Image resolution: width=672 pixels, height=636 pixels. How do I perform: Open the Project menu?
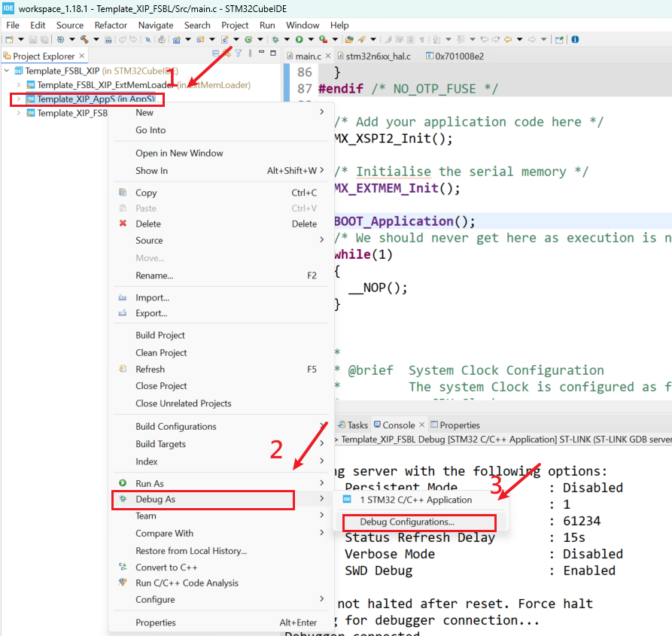(x=235, y=26)
